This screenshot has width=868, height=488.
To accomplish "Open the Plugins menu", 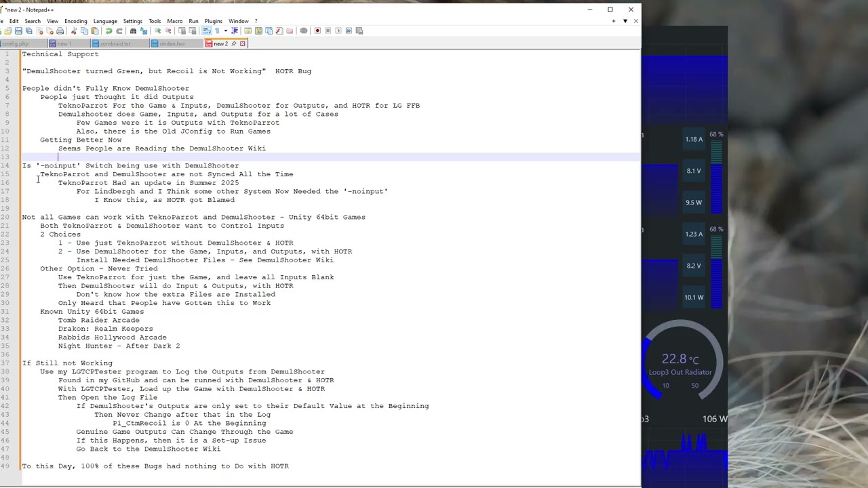I will (213, 21).
